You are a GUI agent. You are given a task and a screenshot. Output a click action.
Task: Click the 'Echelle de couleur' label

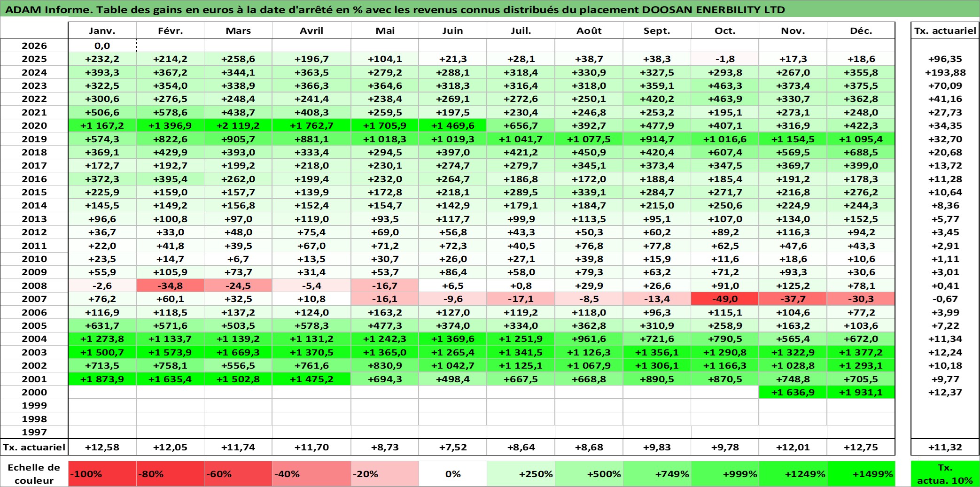click(34, 474)
